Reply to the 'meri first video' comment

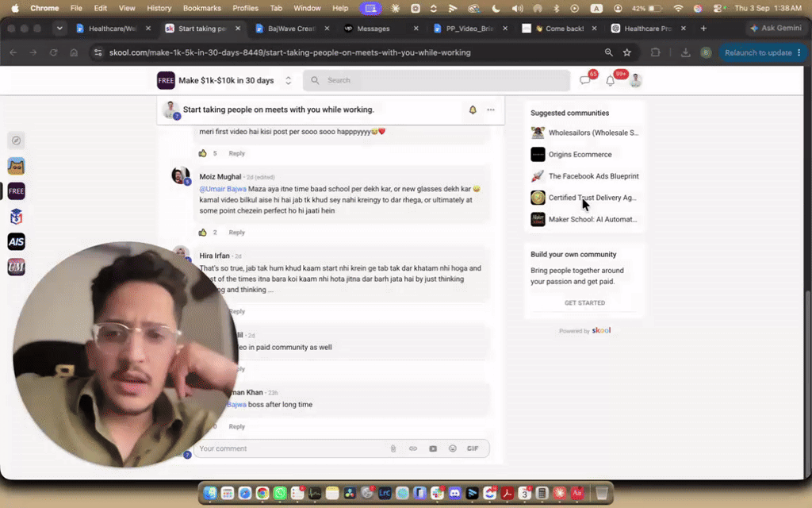click(x=236, y=153)
